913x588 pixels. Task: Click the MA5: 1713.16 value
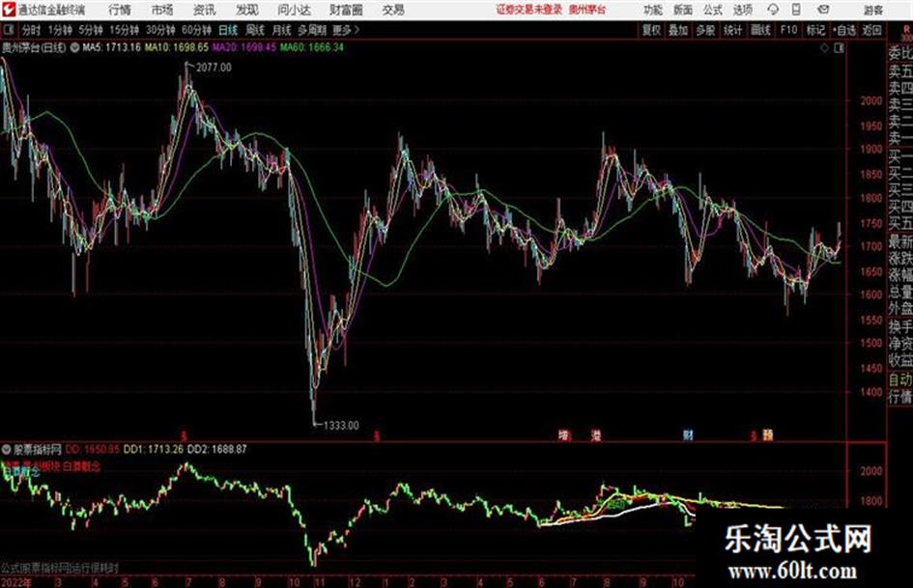point(112,47)
